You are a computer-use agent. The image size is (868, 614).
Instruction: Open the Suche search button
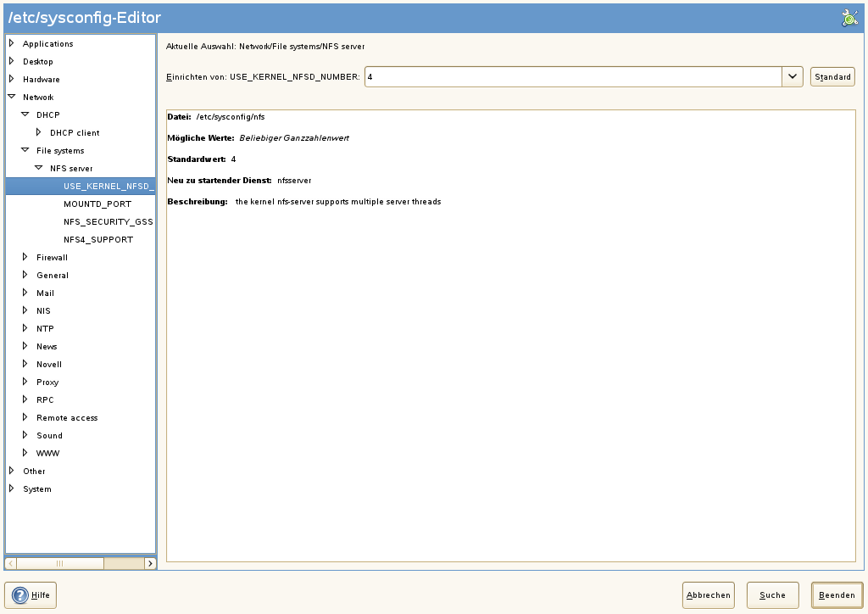tap(772, 595)
